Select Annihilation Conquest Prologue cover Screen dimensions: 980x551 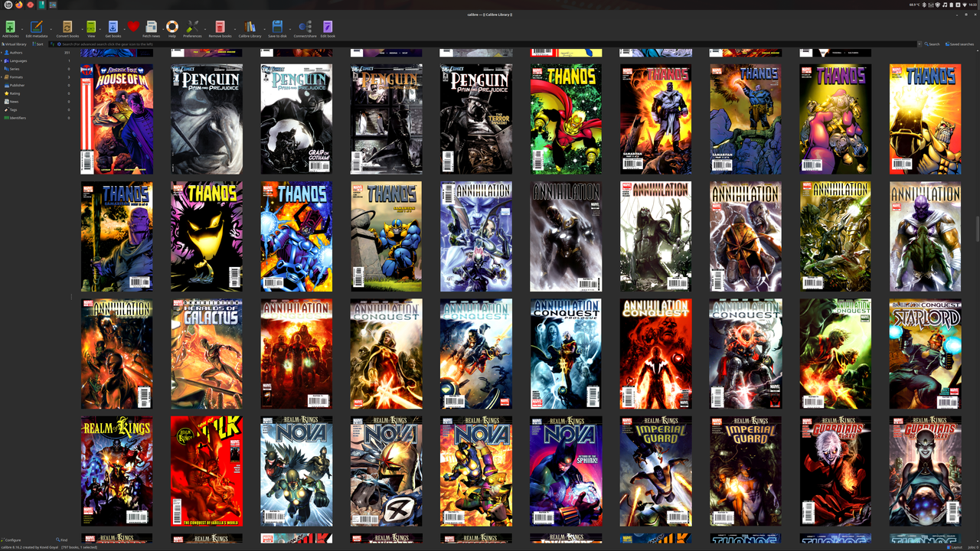coord(566,354)
